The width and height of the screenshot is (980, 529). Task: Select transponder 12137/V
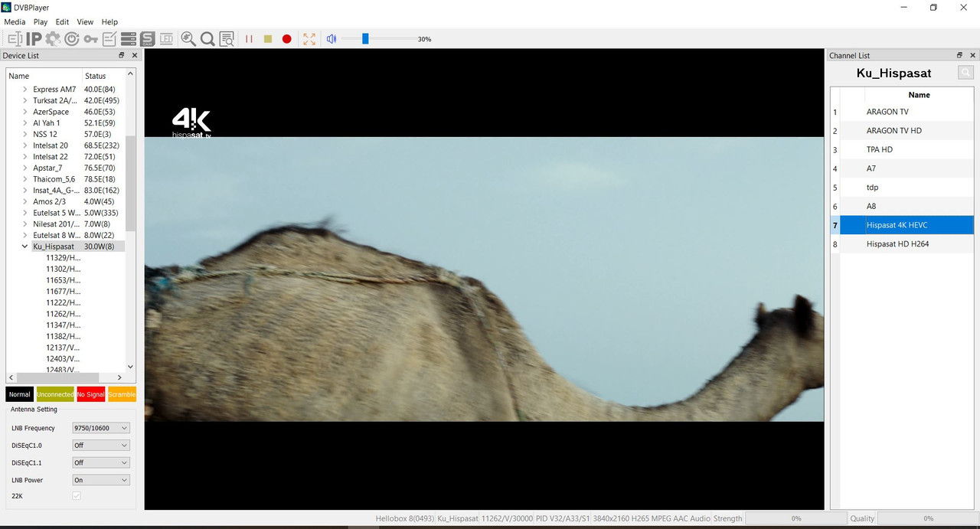pyautogui.click(x=64, y=348)
